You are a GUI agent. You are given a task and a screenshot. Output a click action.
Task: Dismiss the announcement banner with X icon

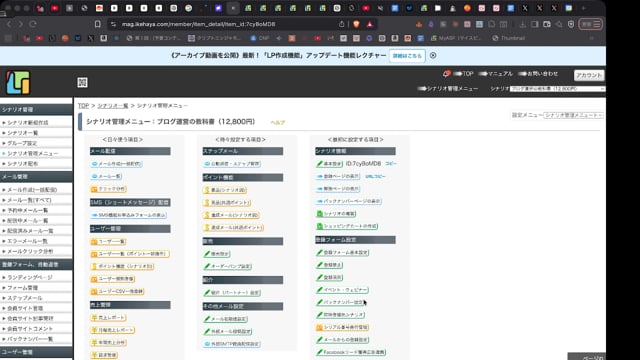pos(433,55)
